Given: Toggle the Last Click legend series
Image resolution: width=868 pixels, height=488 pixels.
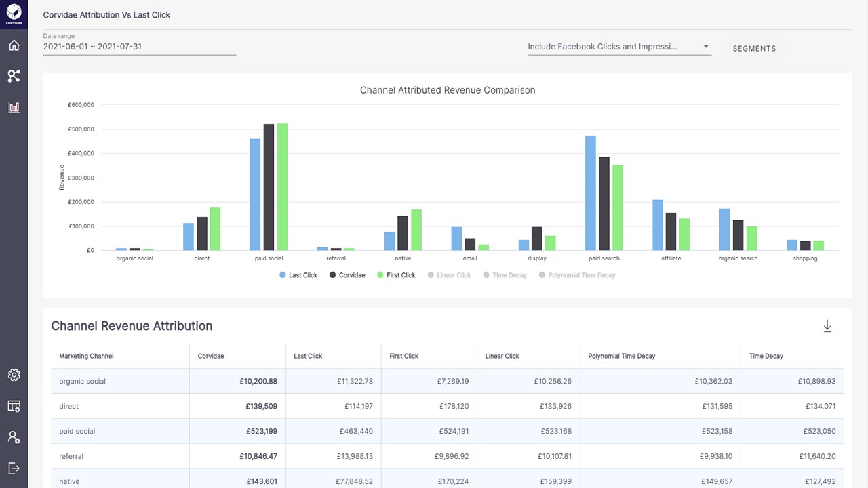Looking at the screenshot, I should click(298, 275).
